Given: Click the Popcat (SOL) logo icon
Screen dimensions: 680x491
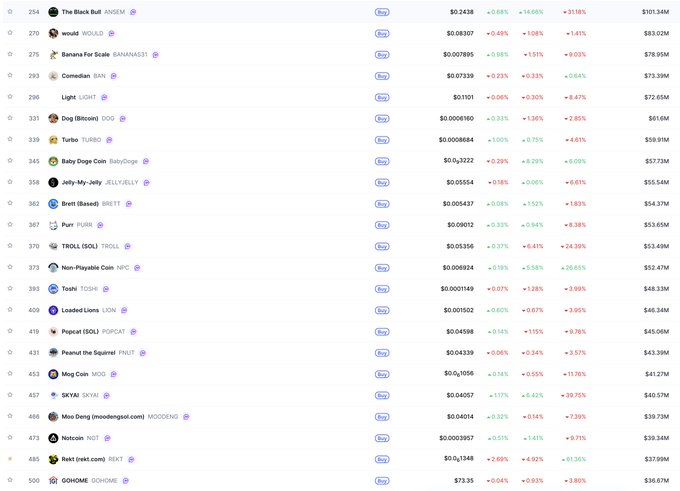Looking at the screenshot, I should (53, 332).
